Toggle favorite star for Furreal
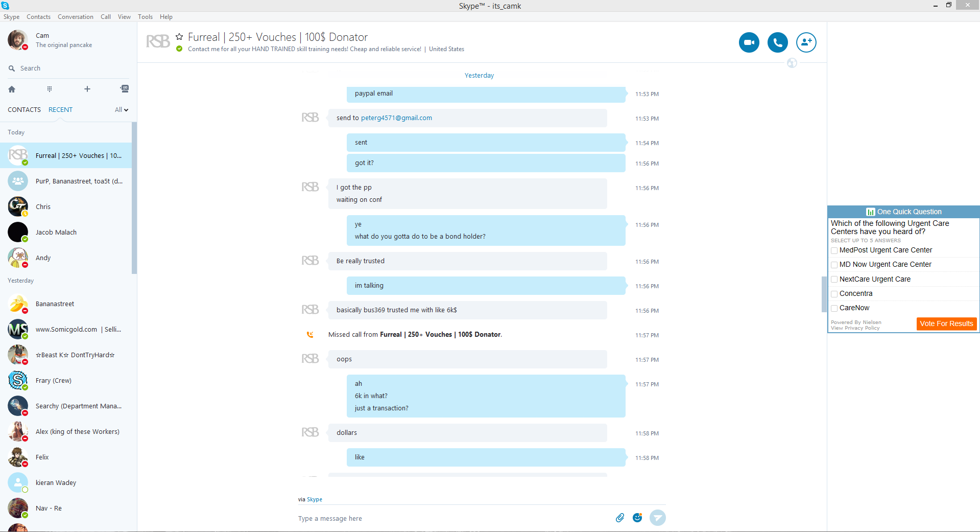The width and height of the screenshot is (980, 532). point(179,37)
